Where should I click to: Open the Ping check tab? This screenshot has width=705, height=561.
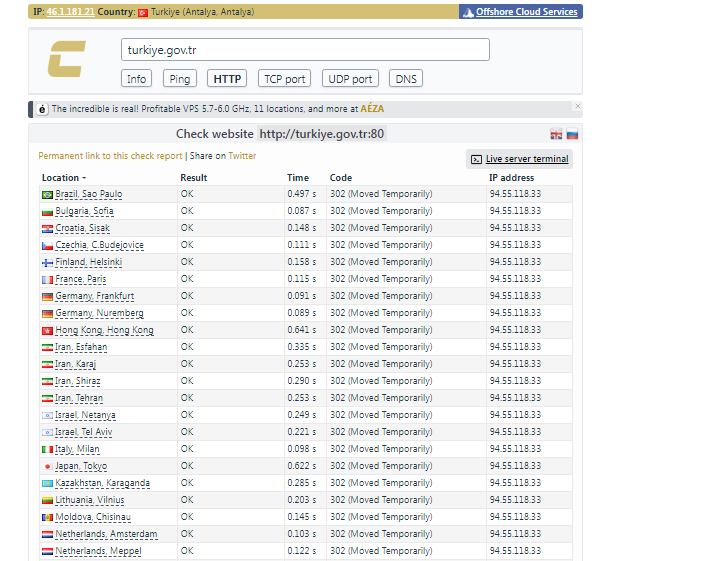pyautogui.click(x=179, y=79)
